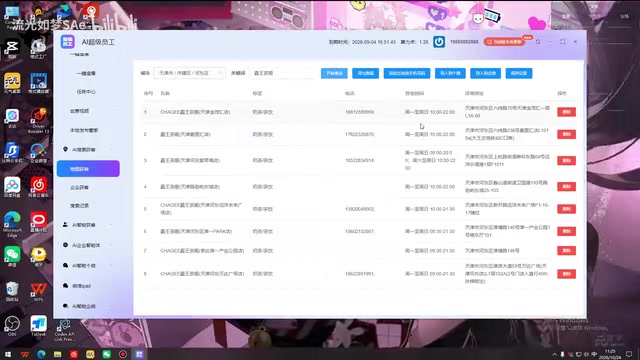Click the 关键词 keyword input field
Screen dimensions: 640x360
(x=283, y=73)
